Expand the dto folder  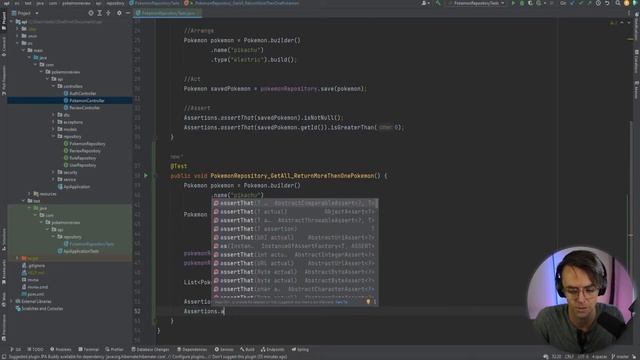[x=53, y=115]
